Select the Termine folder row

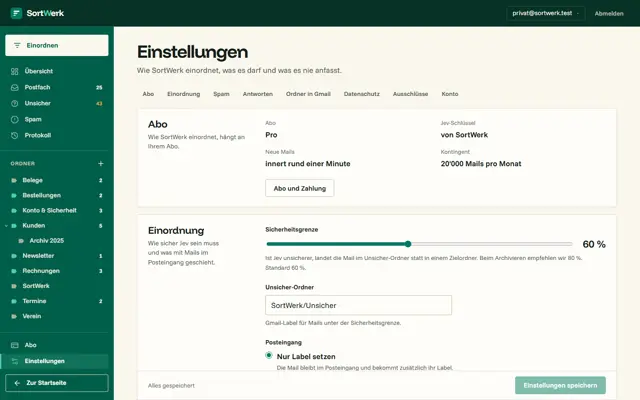57,301
